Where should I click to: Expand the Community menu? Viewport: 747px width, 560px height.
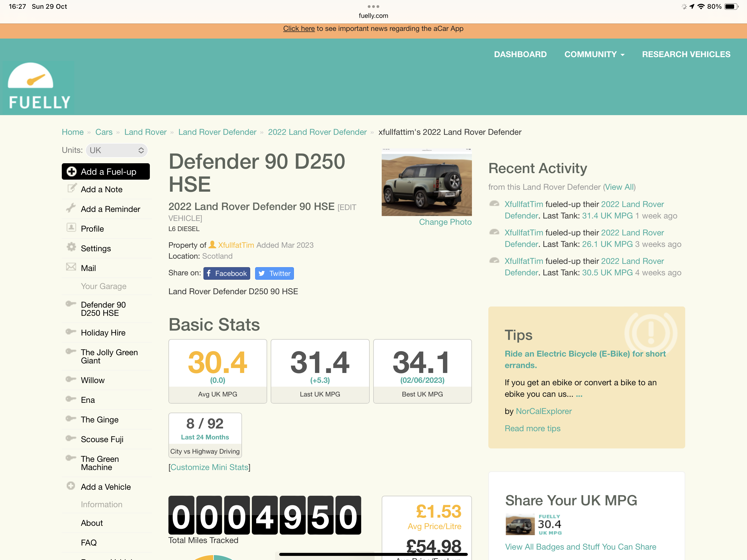point(594,54)
